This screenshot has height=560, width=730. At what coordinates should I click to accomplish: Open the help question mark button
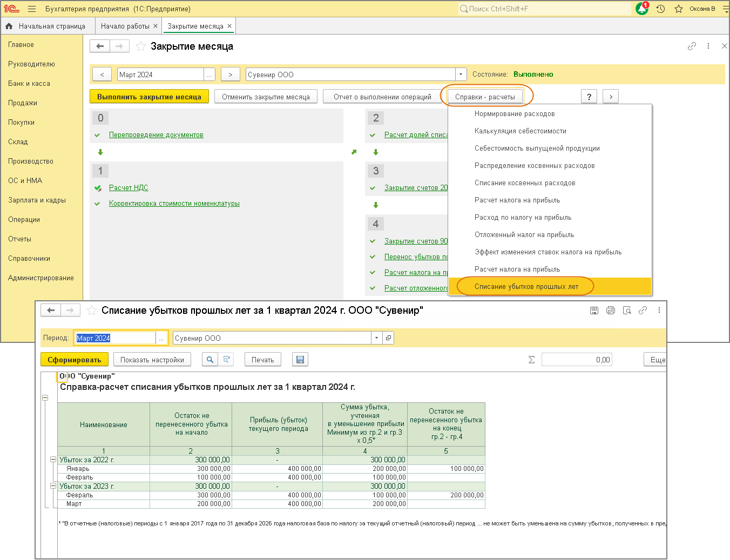click(589, 97)
